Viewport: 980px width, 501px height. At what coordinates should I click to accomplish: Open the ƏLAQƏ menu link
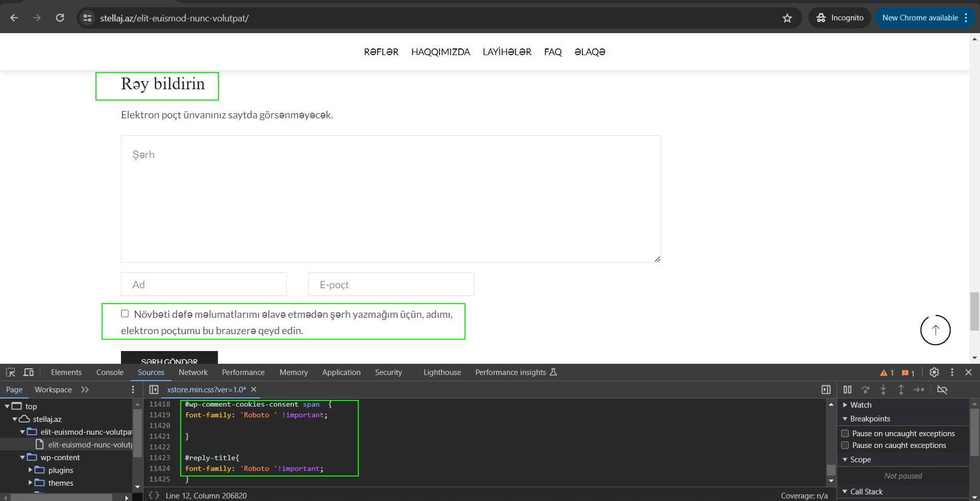(590, 52)
